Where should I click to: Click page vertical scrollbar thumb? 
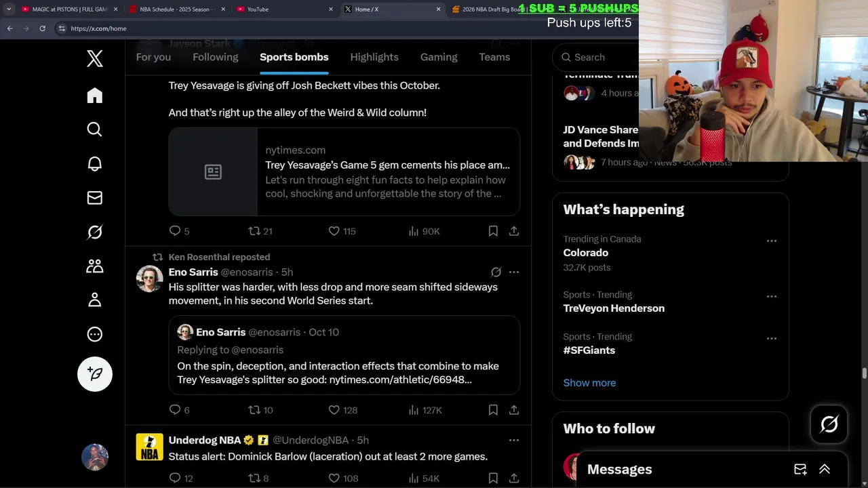click(x=864, y=374)
